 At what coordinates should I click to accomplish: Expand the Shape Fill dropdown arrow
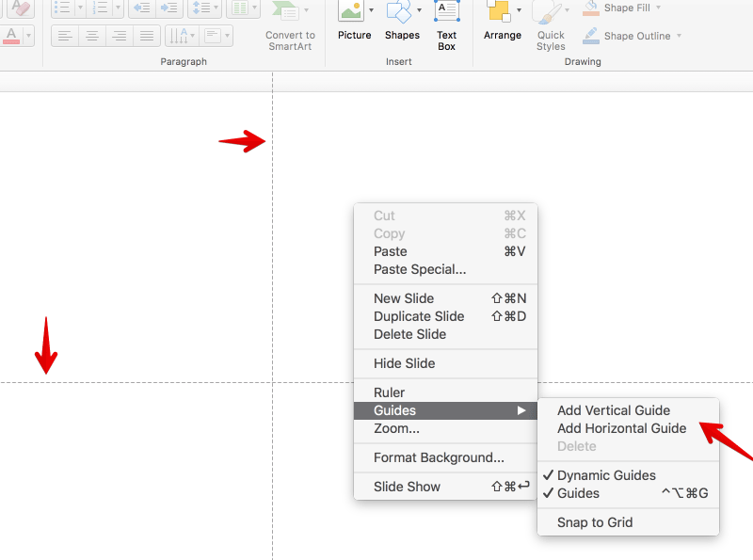click(658, 8)
